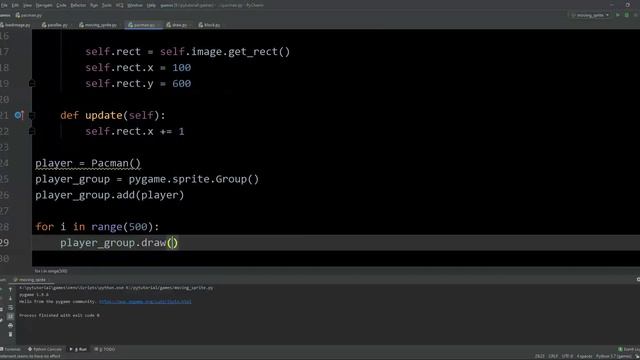Open the moving_sprite run configuration dropdown
640x360 pixels.
tap(591, 15)
